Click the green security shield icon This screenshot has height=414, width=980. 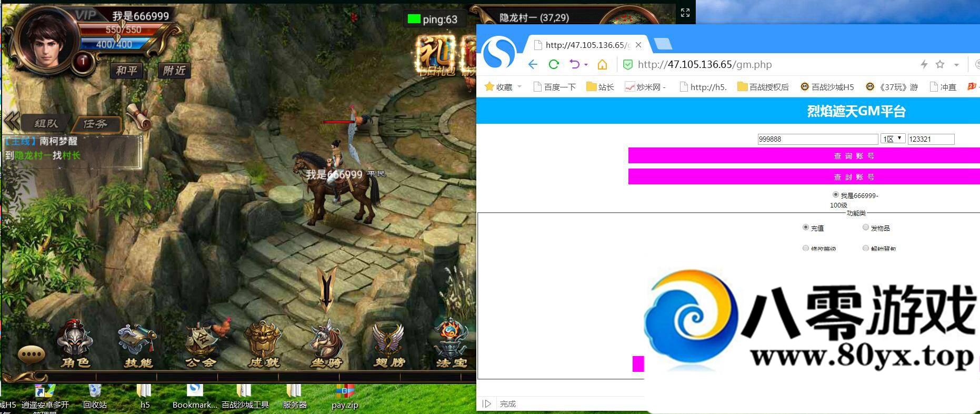pyautogui.click(x=627, y=64)
